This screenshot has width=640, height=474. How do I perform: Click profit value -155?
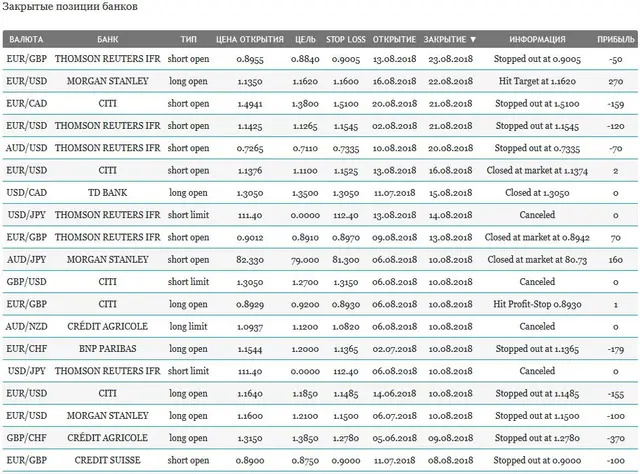point(616,394)
